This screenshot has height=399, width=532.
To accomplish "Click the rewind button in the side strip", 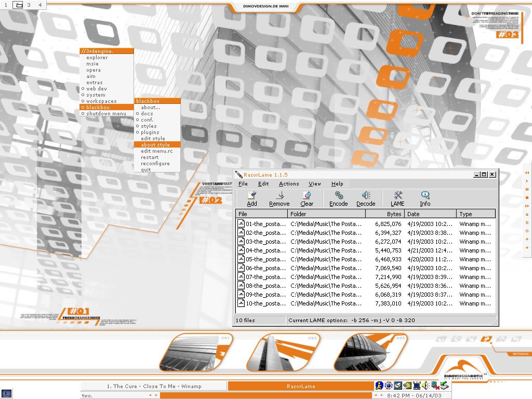I will click(527, 172).
